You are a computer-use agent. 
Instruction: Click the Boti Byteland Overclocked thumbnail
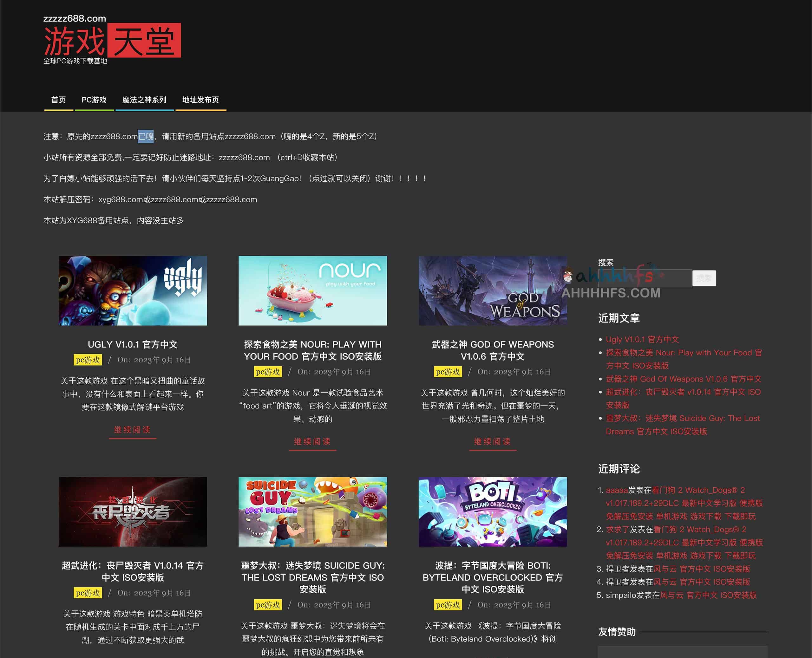click(492, 511)
